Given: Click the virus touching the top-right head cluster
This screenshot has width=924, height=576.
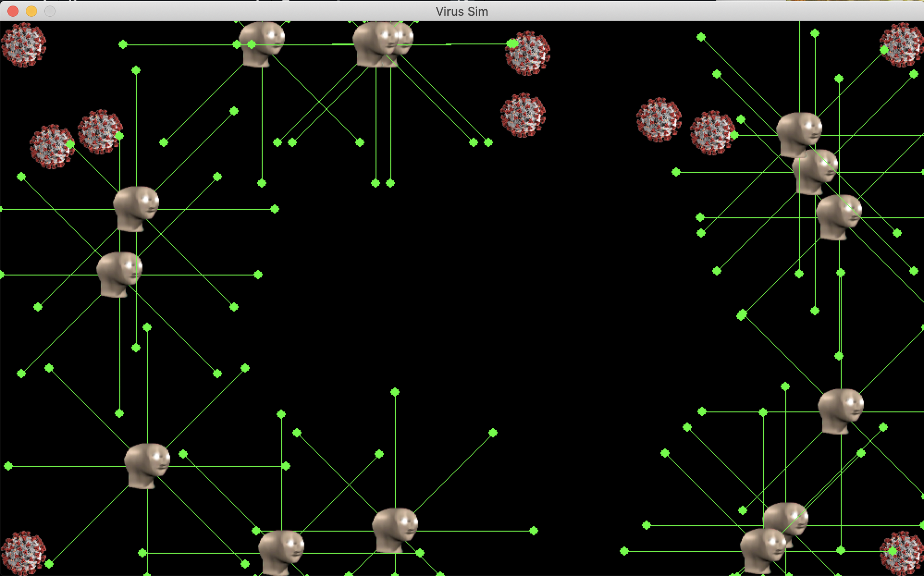Looking at the screenshot, I should (712, 133).
